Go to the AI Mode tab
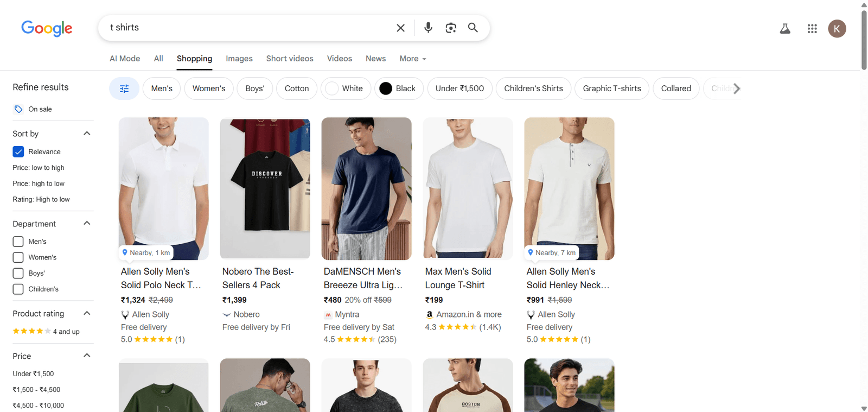868x412 pixels. 125,59
